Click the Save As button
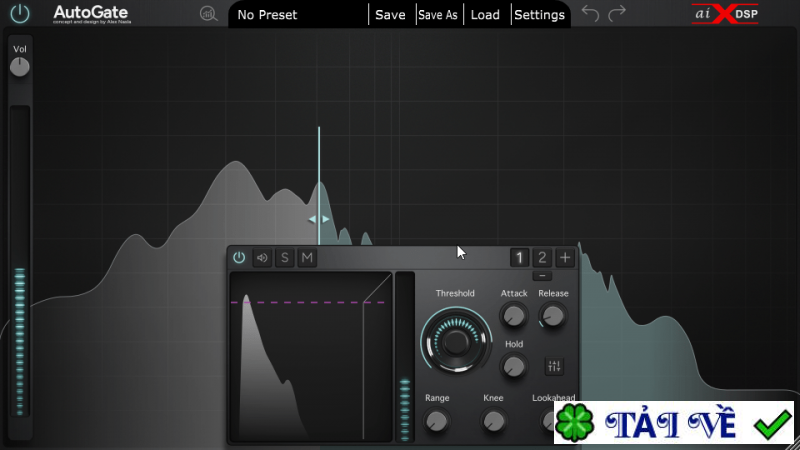The width and height of the screenshot is (800, 450). (438, 15)
